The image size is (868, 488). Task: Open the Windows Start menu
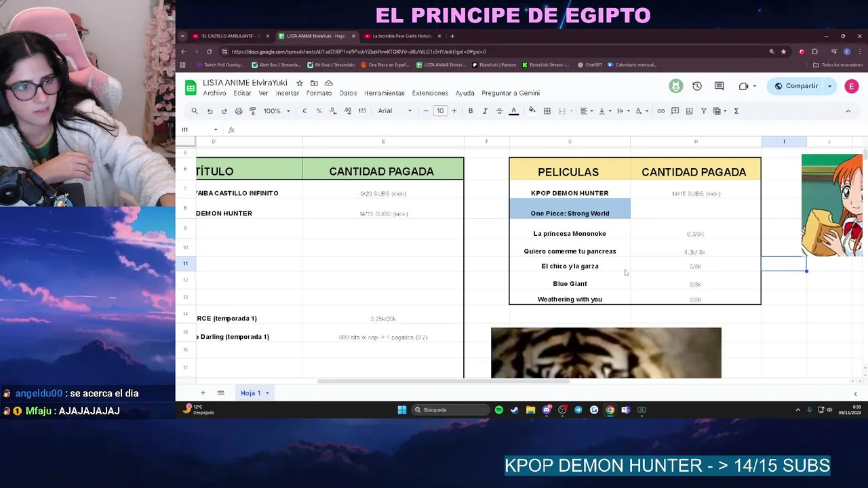[402, 409]
